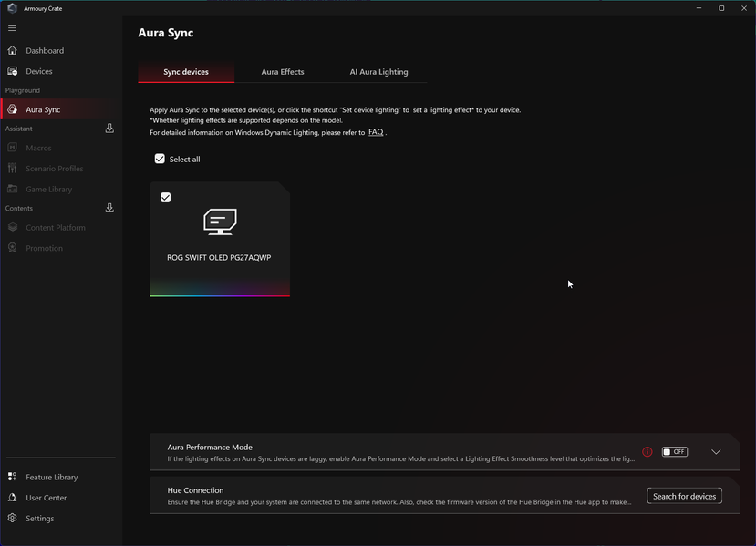
Task: Open the FAQ link
Action: [376, 133]
